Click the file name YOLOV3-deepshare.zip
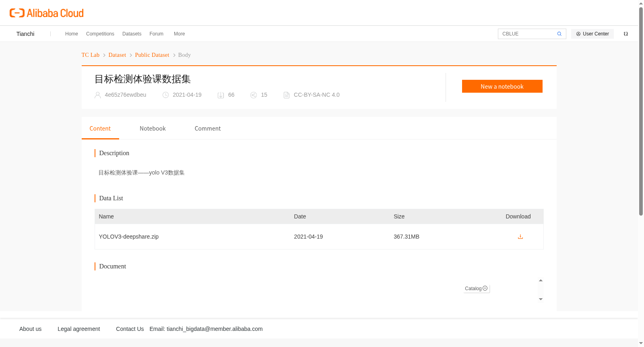Viewport: 644px width, 347px height. pos(129,237)
